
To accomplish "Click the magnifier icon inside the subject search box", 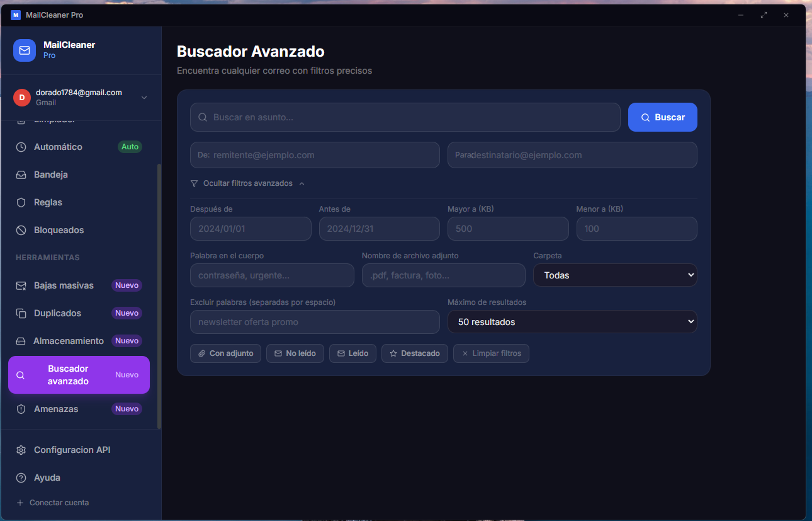I will (203, 117).
